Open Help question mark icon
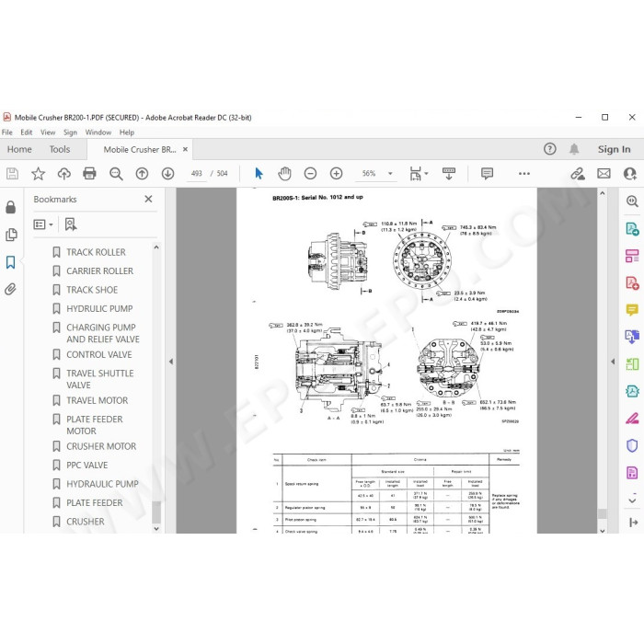This screenshot has height=644, width=644. click(550, 149)
